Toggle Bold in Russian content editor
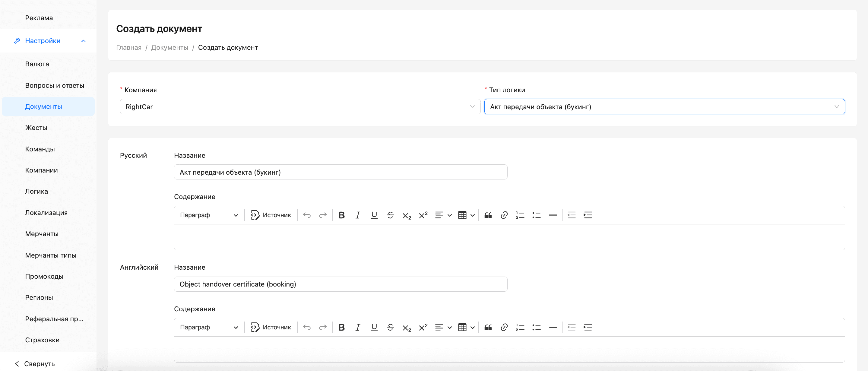Screen dimensions: 868x371 click(341, 215)
